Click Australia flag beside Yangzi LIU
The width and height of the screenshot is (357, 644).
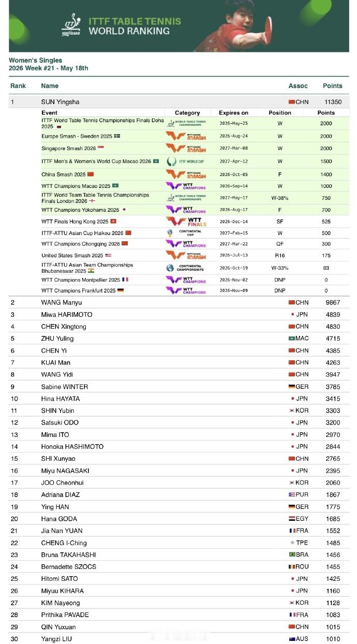[291, 639]
